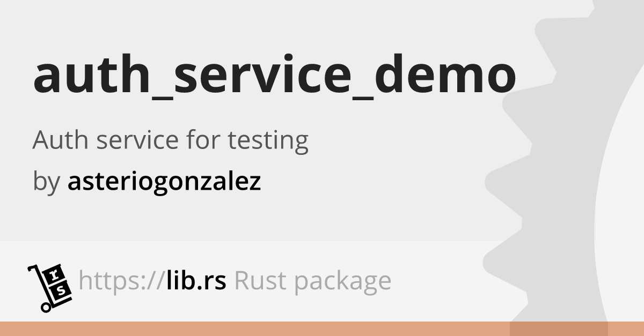Click the bold lib.rs link text
The height and width of the screenshot is (336, 644).
(x=196, y=280)
